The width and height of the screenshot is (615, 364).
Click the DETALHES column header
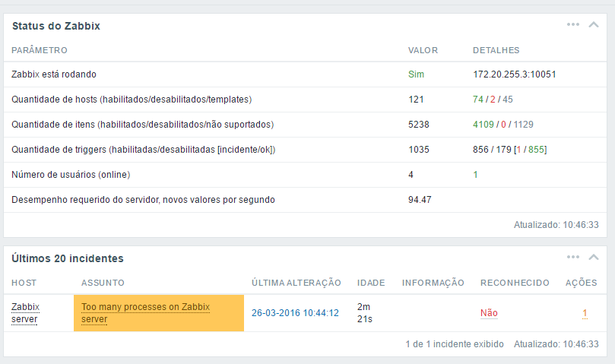[496, 50]
